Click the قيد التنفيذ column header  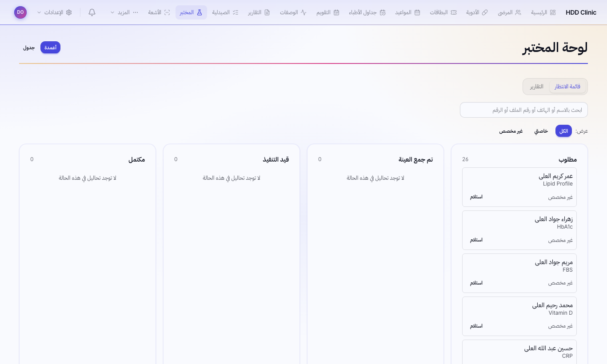[276, 159]
